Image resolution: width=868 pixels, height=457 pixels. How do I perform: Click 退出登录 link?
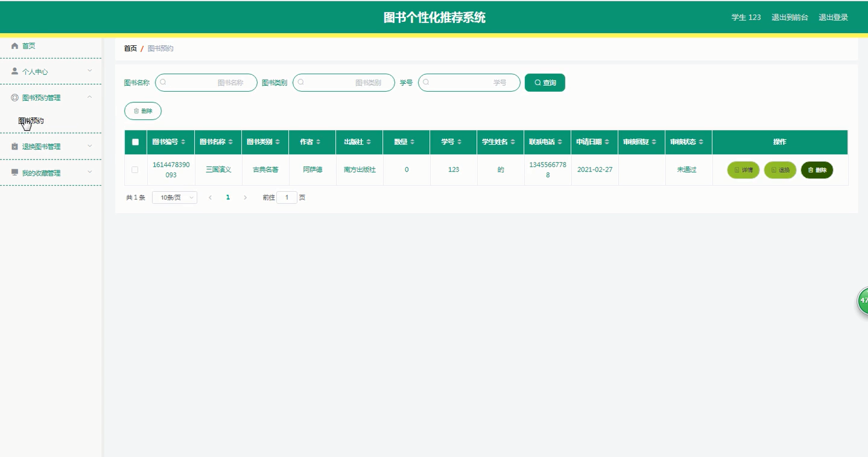(833, 17)
